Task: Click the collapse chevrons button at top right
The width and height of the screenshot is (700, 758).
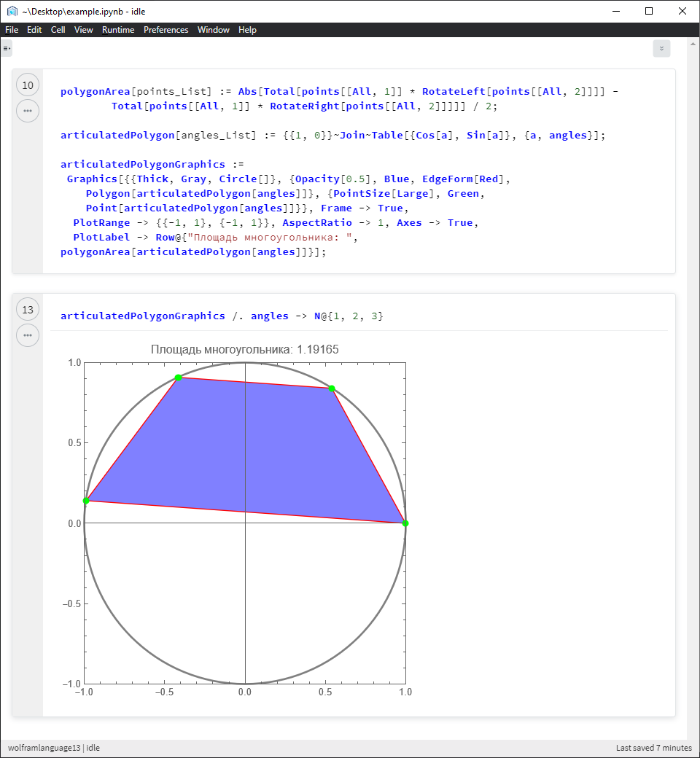Action: [661, 48]
